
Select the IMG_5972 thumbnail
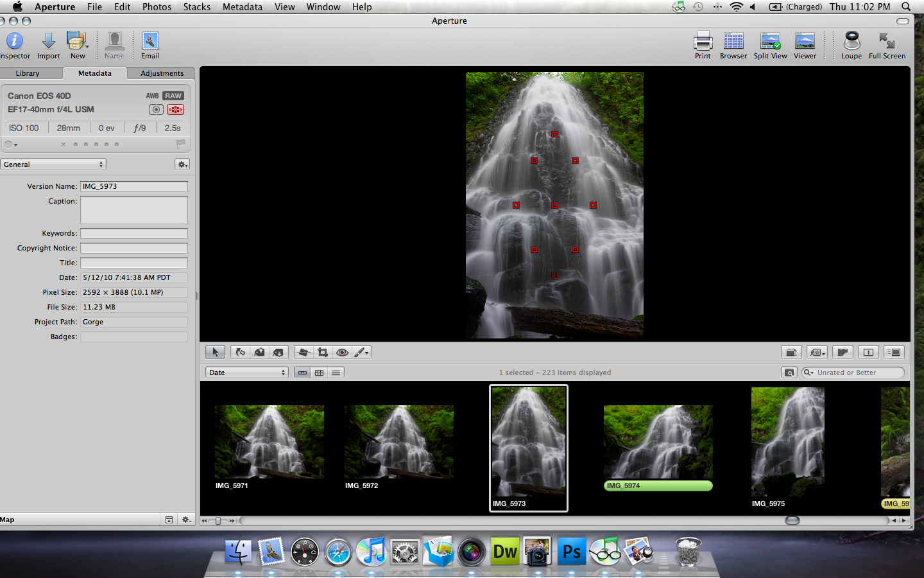(x=399, y=442)
